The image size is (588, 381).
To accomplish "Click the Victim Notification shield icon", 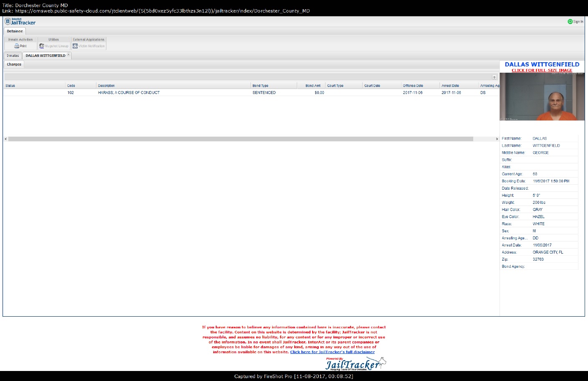I will [x=75, y=46].
